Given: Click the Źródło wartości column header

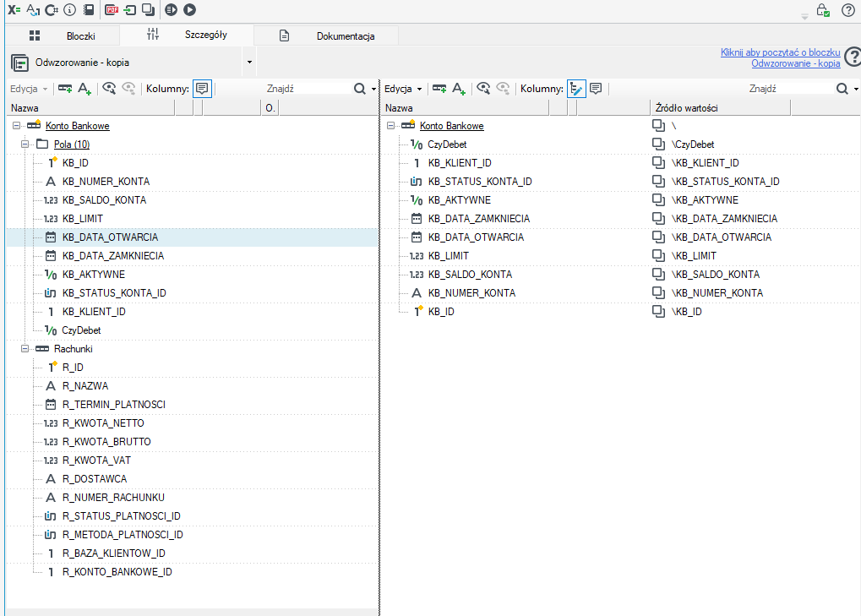Looking at the screenshot, I should pyautogui.click(x=721, y=108).
